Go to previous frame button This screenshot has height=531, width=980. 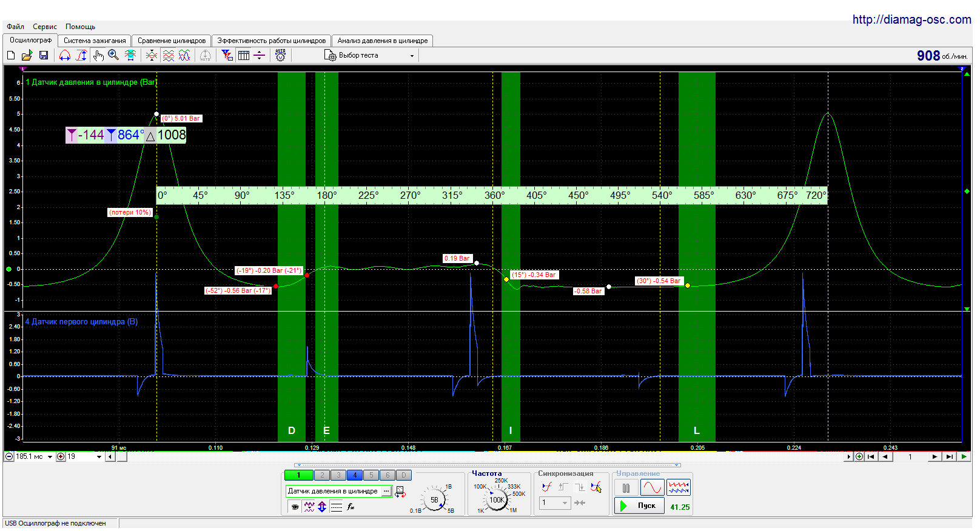click(x=885, y=457)
